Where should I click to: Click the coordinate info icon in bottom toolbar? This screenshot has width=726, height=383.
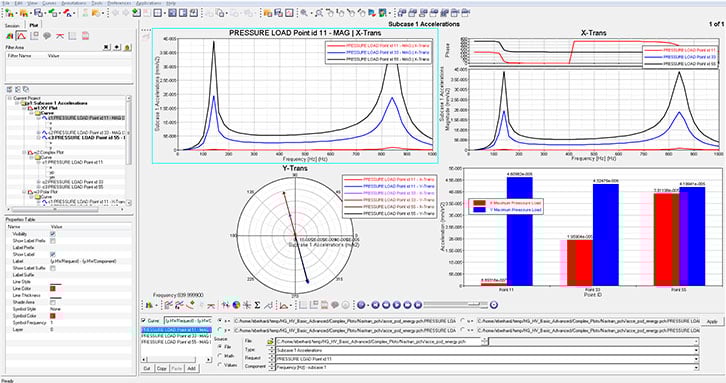[x=247, y=305]
